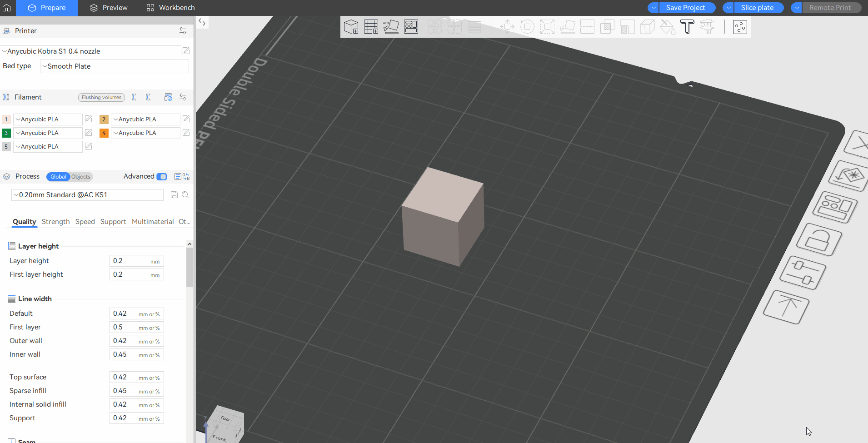The height and width of the screenshot is (443, 868).
Task: Open filament 3 Anycubic PLA dropdown
Action: click(x=48, y=133)
